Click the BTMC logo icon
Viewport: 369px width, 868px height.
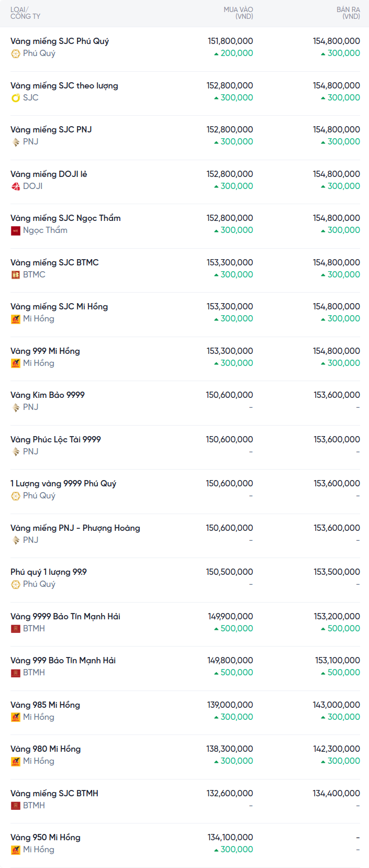pos(16,275)
